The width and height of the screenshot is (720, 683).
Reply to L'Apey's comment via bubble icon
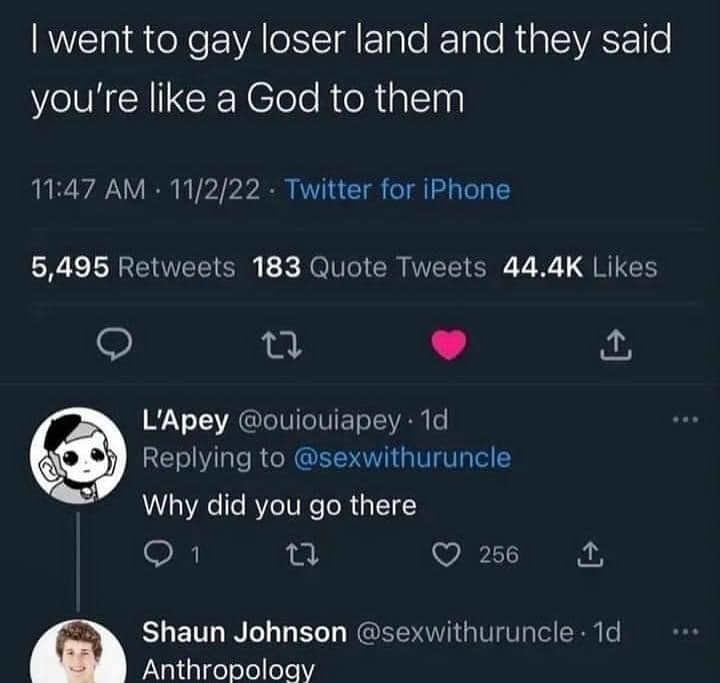tap(158, 554)
